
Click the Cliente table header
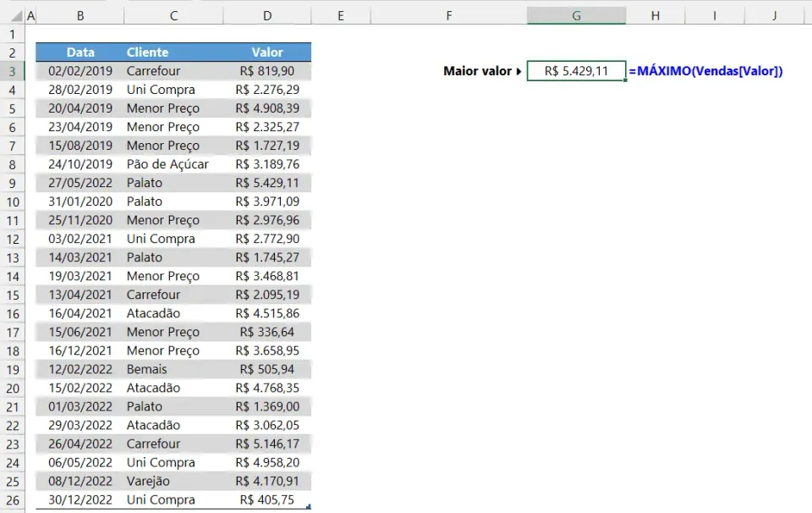click(x=173, y=52)
